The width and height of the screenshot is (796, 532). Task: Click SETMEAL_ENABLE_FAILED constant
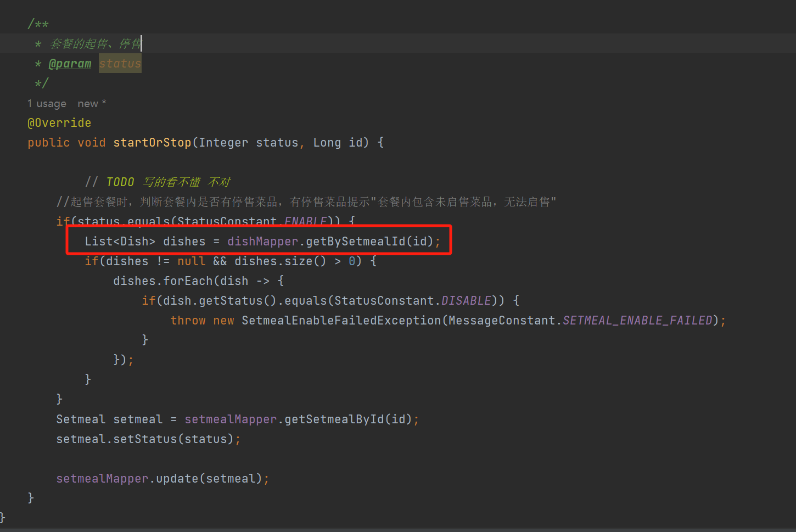click(637, 321)
